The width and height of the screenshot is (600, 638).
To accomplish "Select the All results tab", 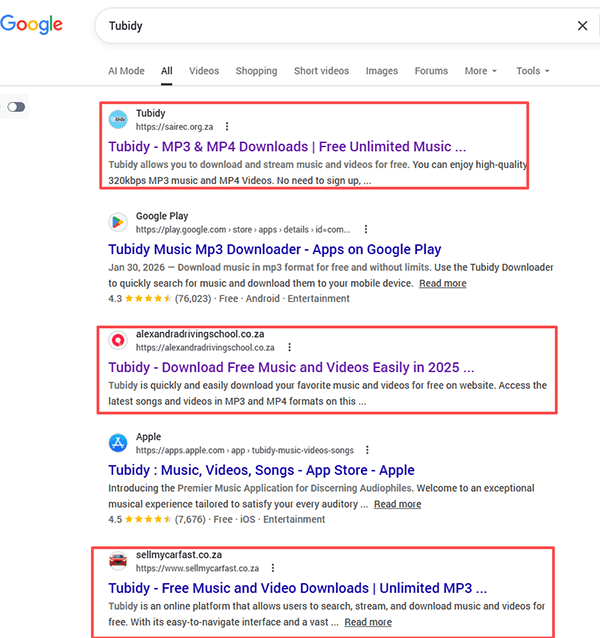I will click(x=166, y=71).
